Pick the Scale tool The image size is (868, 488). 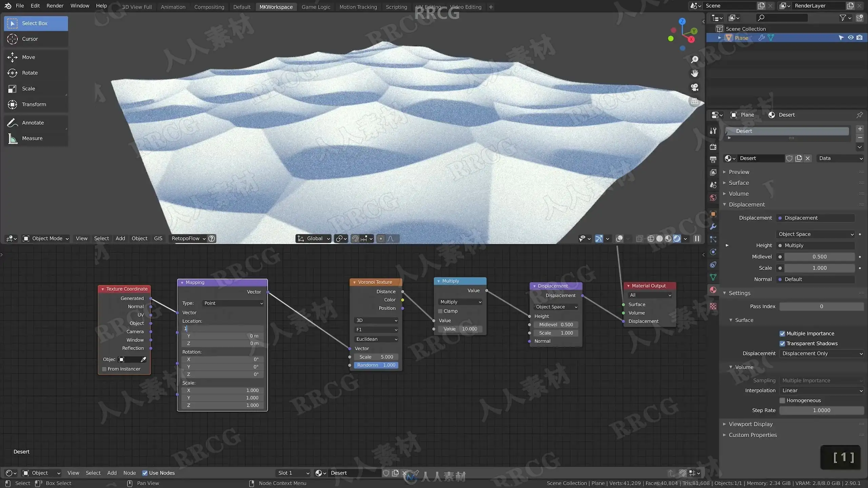point(36,88)
